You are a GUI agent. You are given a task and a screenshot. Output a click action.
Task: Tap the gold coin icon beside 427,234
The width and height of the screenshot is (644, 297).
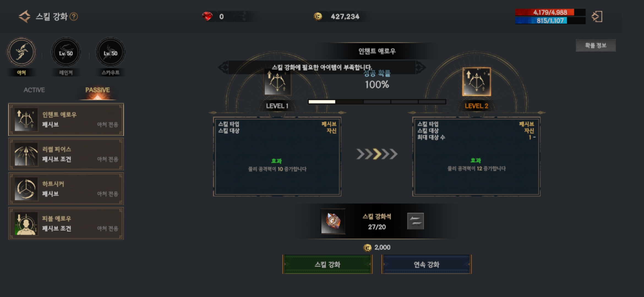tap(318, 16)
